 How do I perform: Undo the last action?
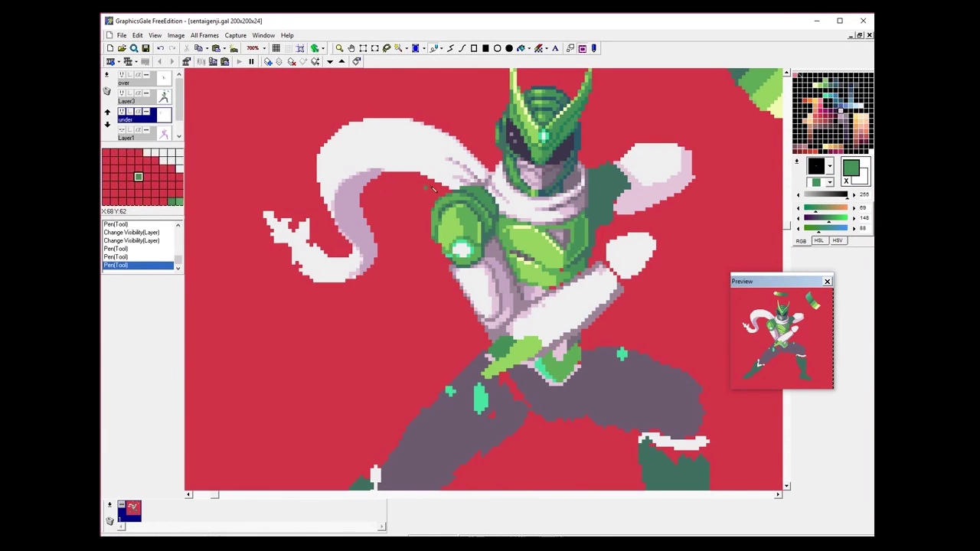pyautogui.click(x=161, y=48)
